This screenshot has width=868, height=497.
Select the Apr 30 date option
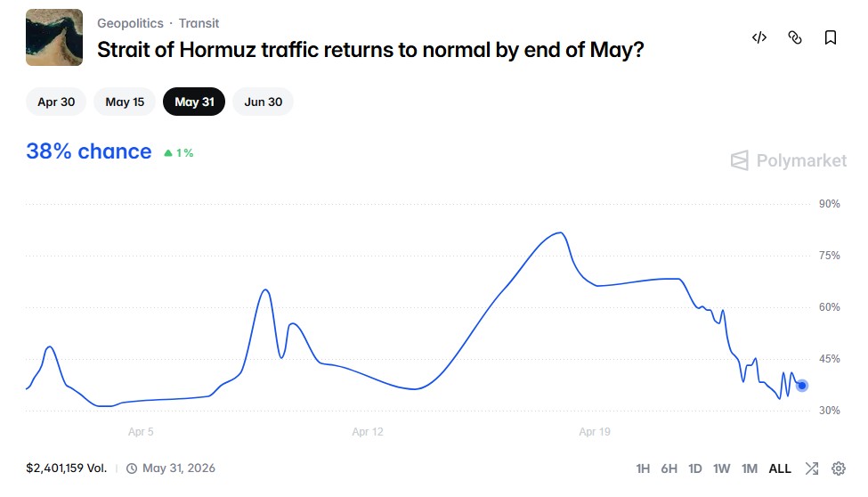pos(56,102)
